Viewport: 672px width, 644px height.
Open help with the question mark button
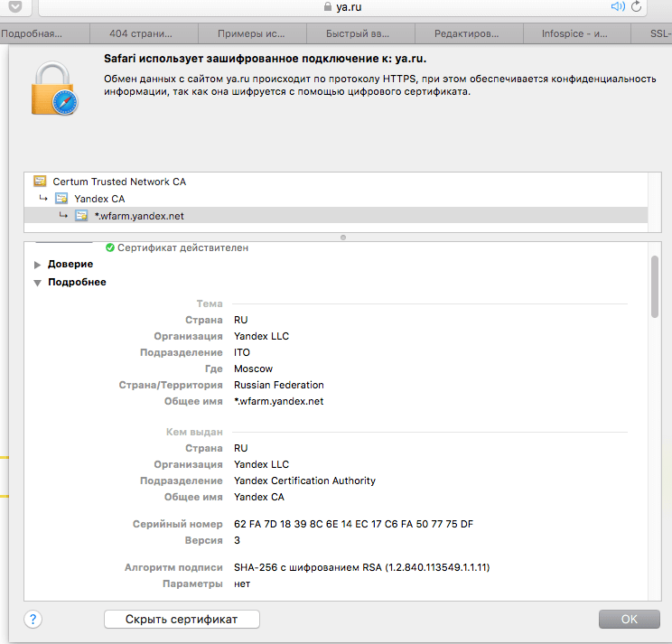coord(33,619)
